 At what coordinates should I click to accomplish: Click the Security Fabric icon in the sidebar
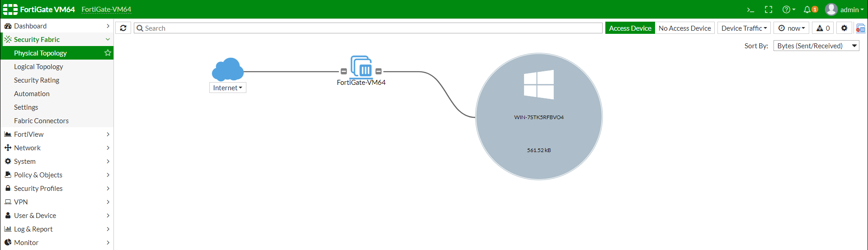point(8,39)
